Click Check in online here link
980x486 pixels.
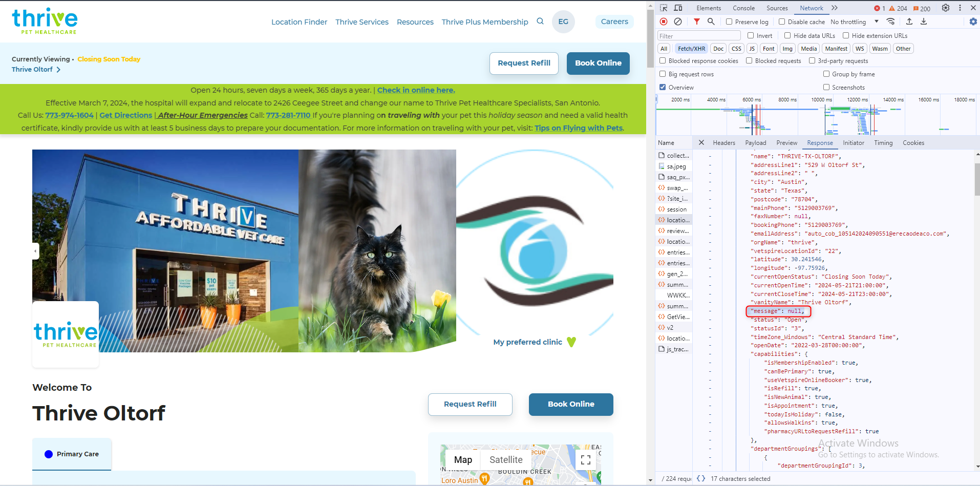[x=416, y=90]
